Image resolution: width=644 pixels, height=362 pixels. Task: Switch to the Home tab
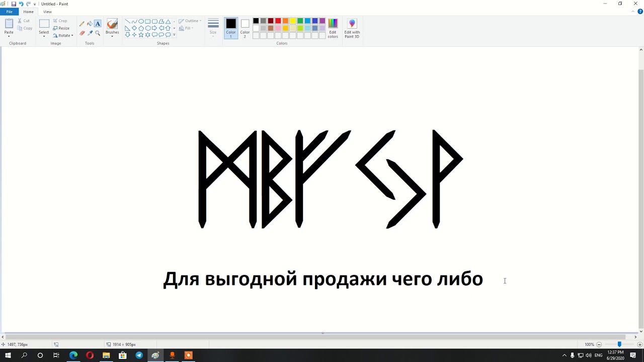click(29, 12)
